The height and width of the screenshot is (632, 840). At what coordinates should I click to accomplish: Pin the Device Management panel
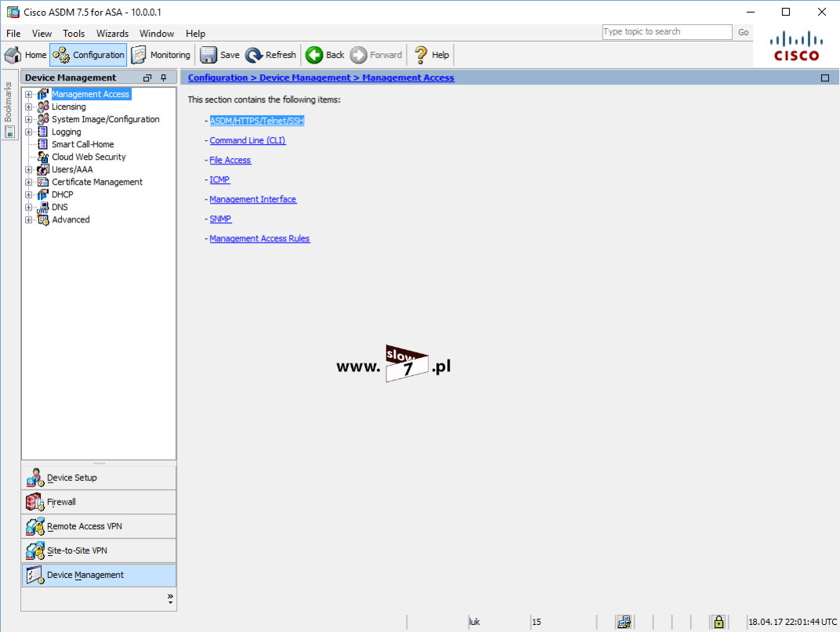click(x=164, y=78)
